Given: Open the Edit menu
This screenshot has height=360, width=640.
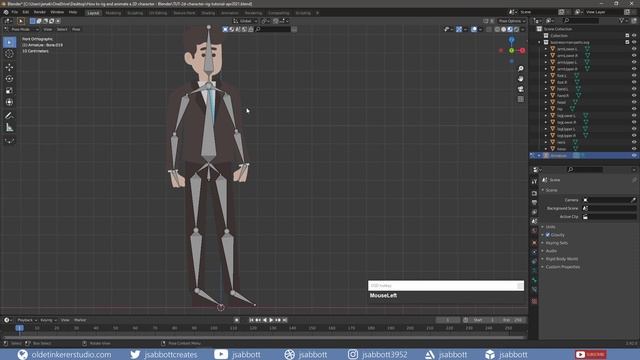Looking at the screenshot, I should [26, 12].
